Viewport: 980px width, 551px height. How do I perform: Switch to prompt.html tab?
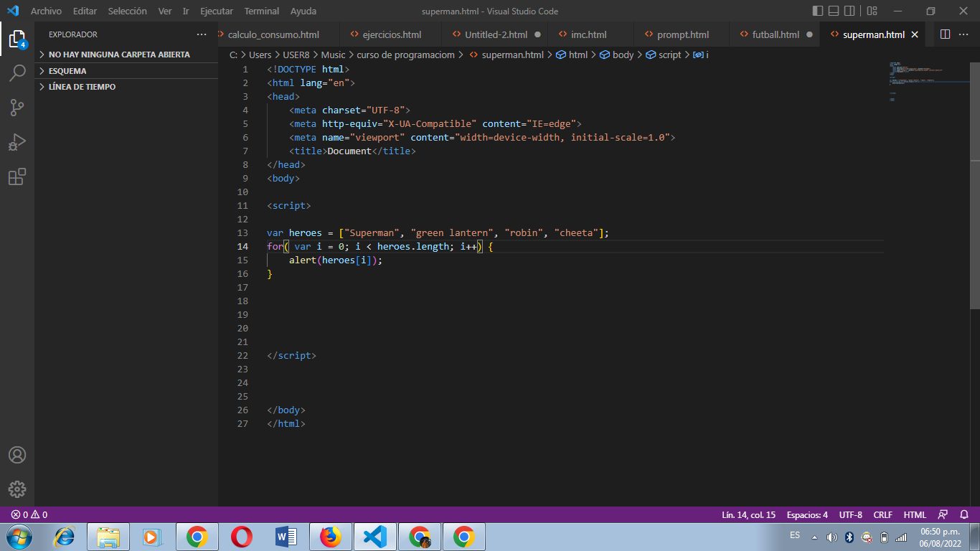tap(682, 34)
